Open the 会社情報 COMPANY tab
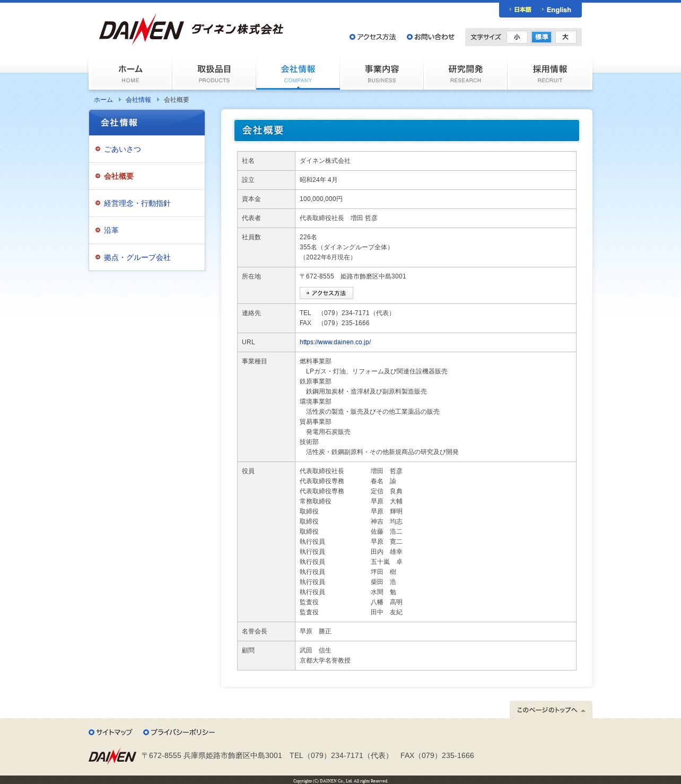 [298, 74]
